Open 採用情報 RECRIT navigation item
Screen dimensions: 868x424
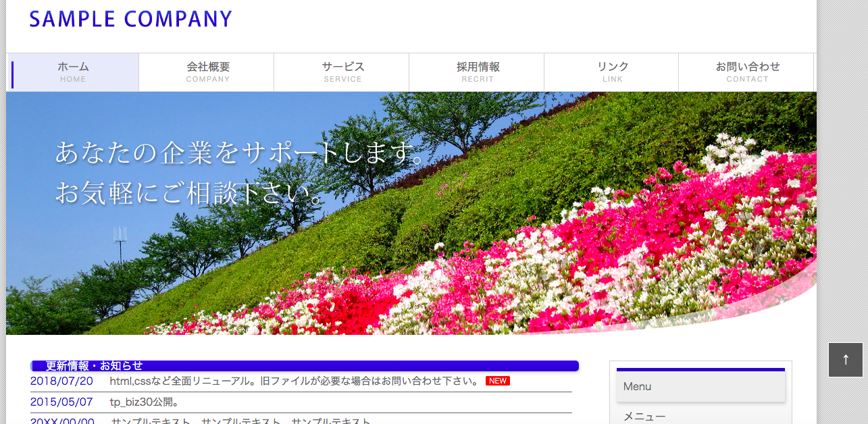tap(478, 72)
